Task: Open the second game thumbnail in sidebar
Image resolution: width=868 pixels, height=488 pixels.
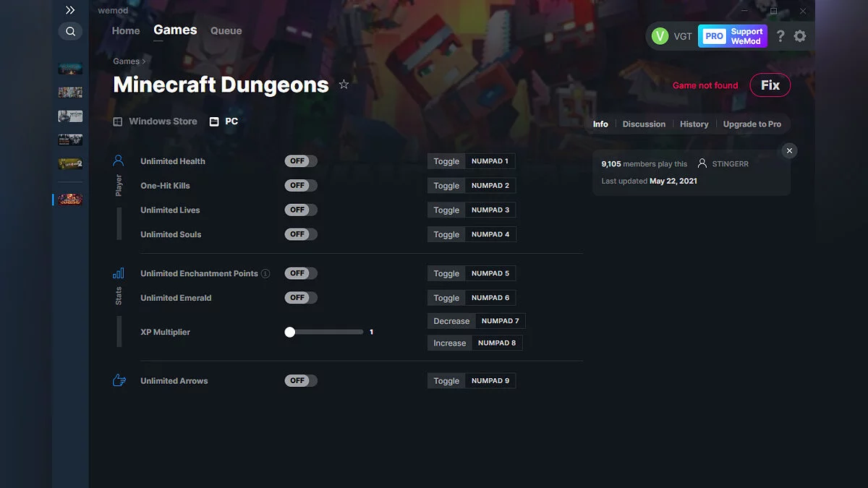Action: coord(70,93)
